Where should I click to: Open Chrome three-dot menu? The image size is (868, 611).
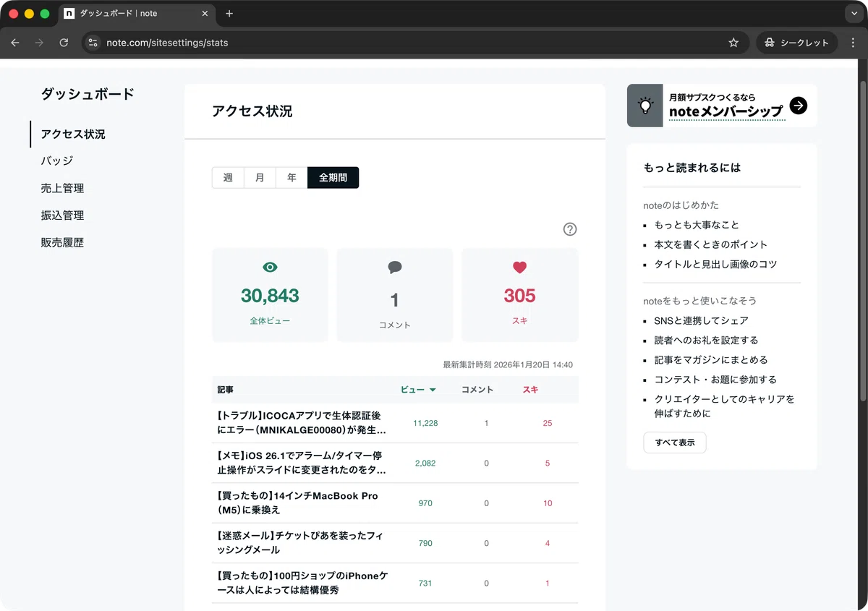(x=854, y=43)
